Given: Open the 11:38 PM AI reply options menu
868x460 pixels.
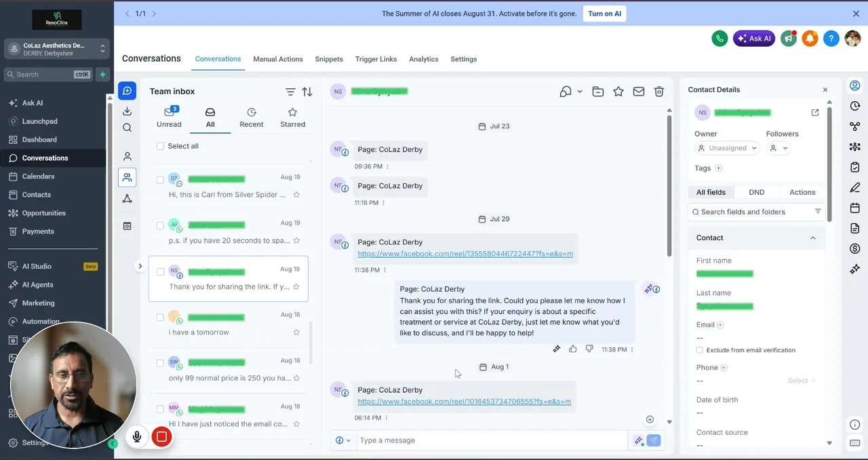Looking at the screenshot, I should tap(632, 350).
